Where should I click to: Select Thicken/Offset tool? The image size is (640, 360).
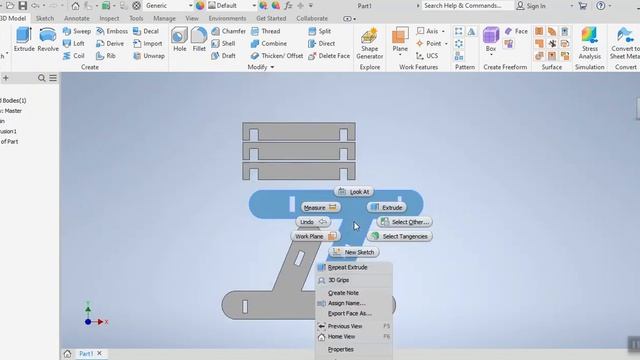(277, 56)
